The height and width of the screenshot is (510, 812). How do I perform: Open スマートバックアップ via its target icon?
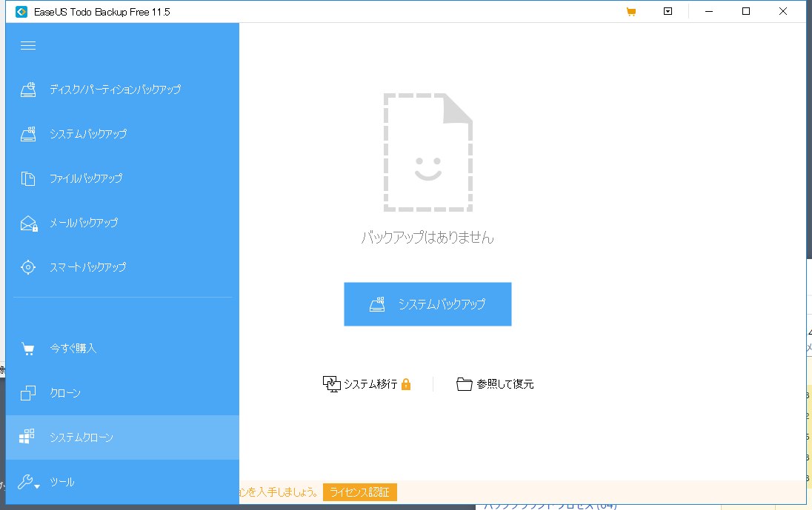[27, 267]
